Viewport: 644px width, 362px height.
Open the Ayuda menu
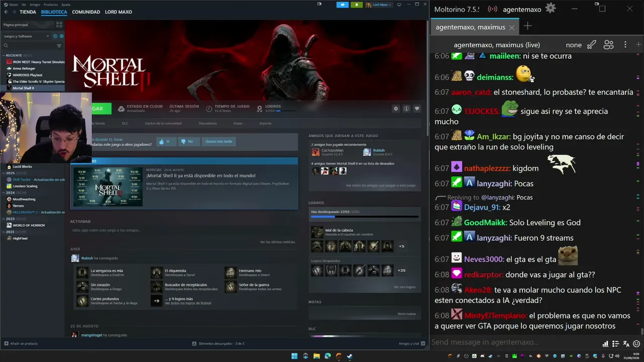click(x=66, y=5)
